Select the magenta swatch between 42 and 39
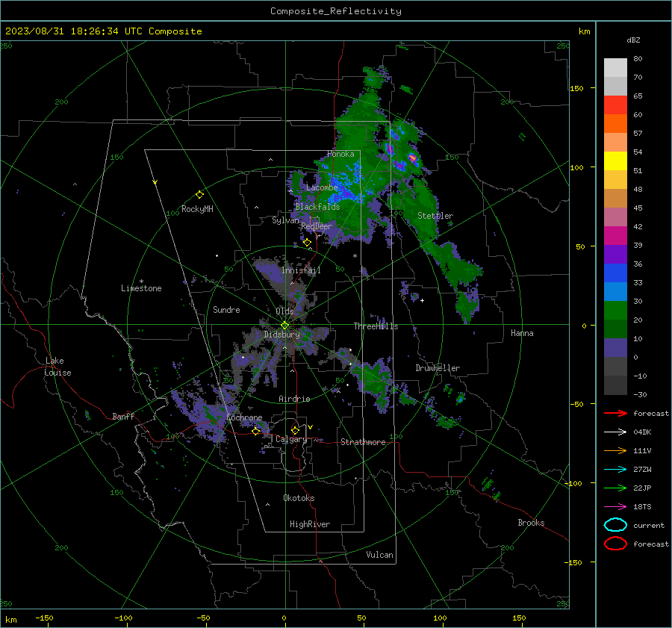 615,236
